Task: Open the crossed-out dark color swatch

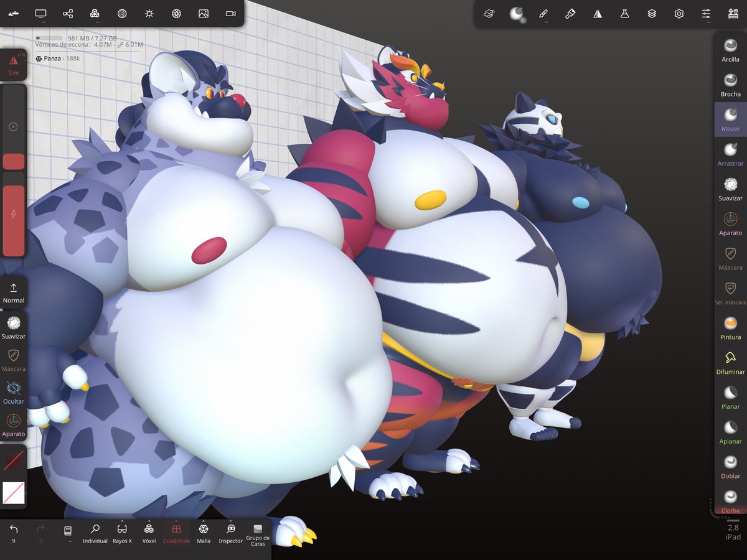Action: click(14, 461)
